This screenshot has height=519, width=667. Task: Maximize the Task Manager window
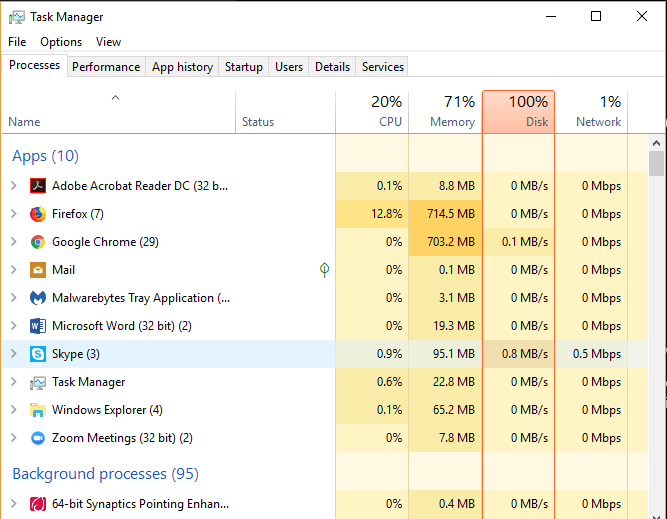(596, 17)
